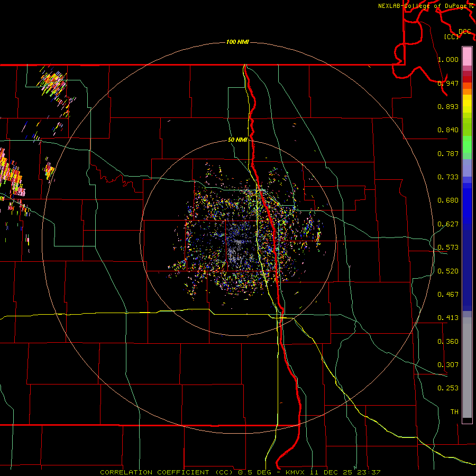This screenshot has height=476, width=476.
Task: Select the 0.307 scale value
Action: point(448,365)
